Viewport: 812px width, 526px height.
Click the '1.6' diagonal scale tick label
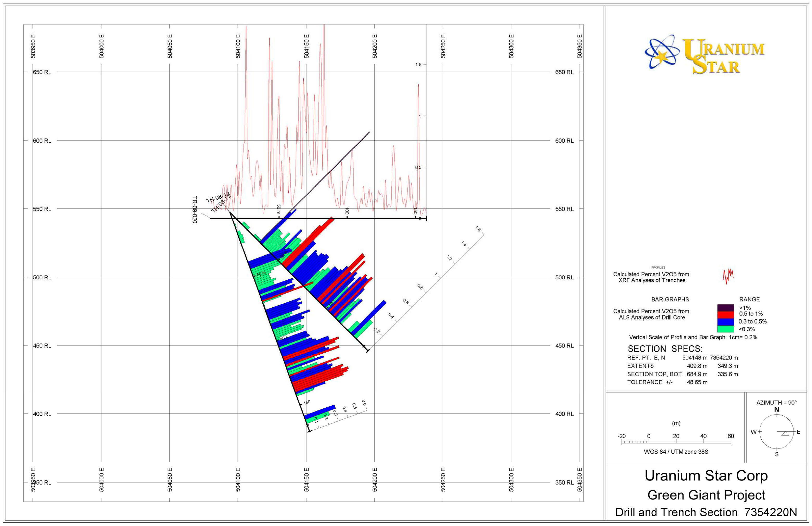(478, 229)
